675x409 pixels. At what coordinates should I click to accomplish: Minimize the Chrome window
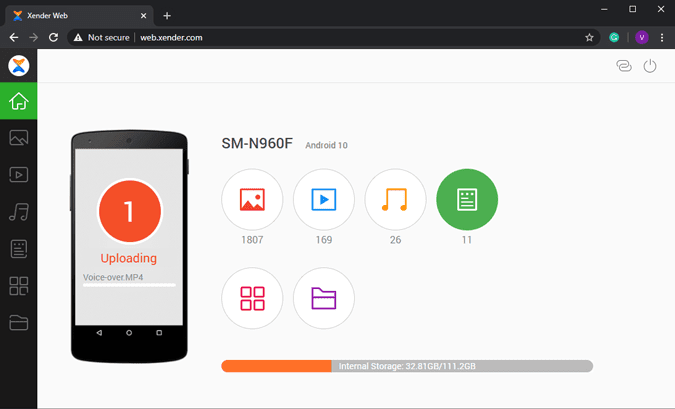click(604, 9)
